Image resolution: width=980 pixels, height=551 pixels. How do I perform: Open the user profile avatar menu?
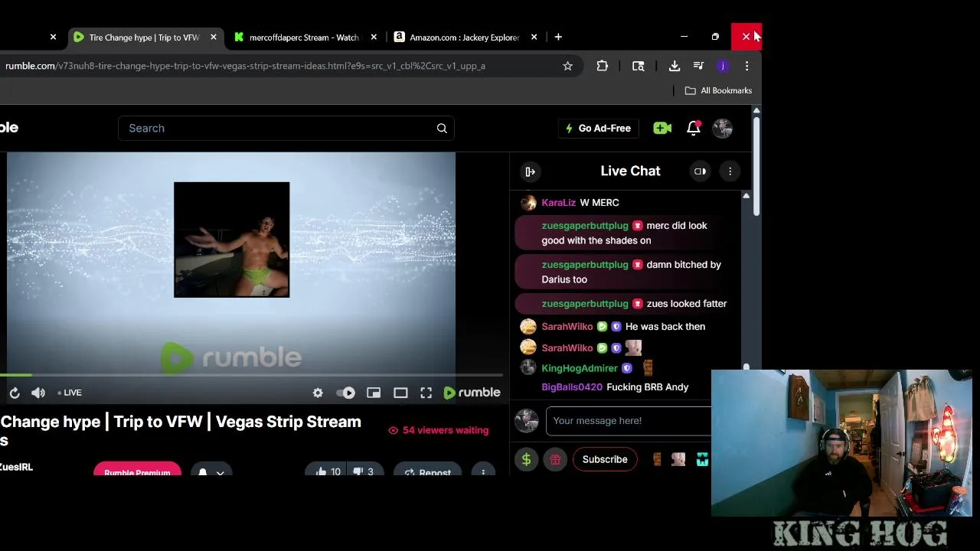[x=723, y=129]
